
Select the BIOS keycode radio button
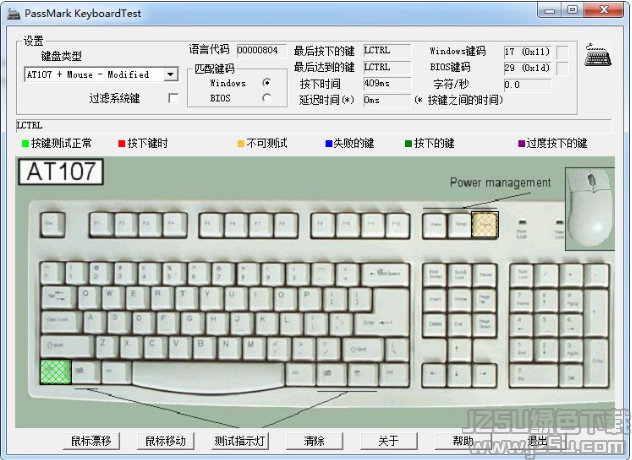(x=266, y=98)
